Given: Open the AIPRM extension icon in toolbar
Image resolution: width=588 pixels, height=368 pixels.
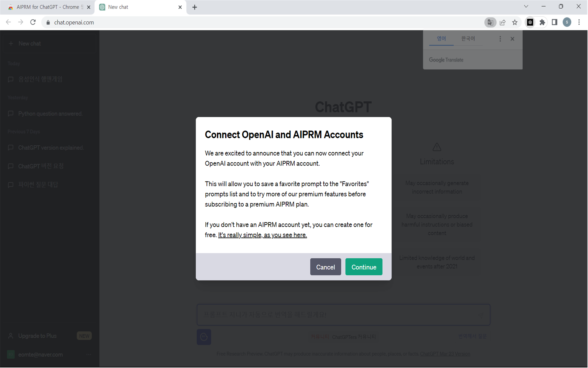Looking at the screenshot, I should [x=530, y=22].
